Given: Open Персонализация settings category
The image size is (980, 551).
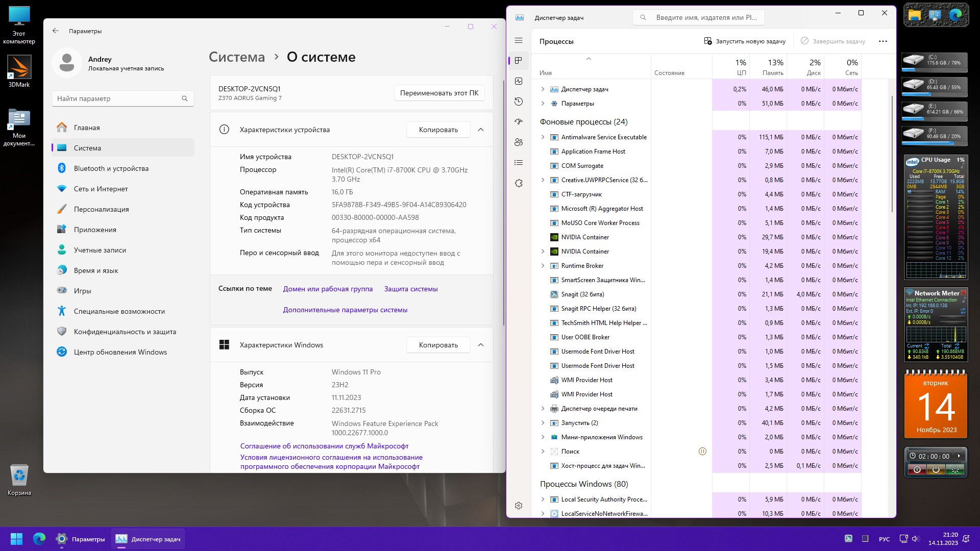Looking at the screenshot, I should pyautogui.click(x=101, y=209).
